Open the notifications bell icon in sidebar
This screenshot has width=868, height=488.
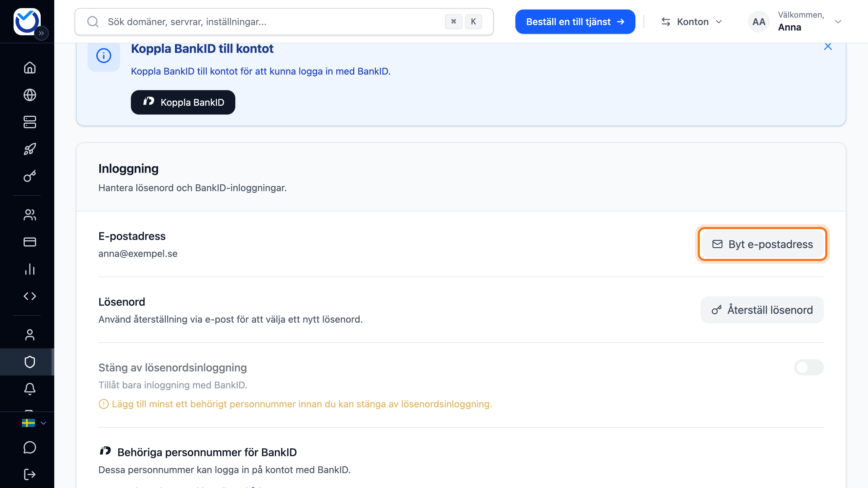(30, 389)
